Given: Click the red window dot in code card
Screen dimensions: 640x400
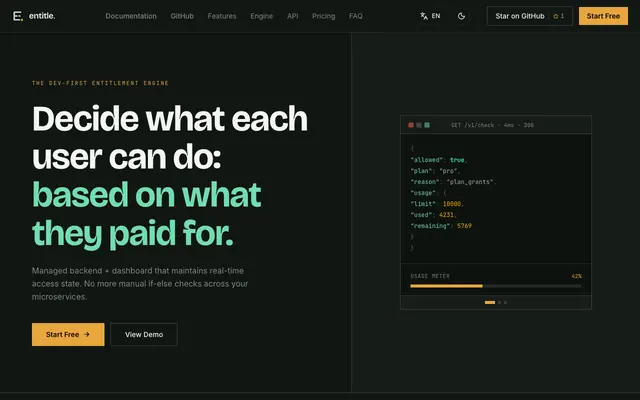Looking at the screenshot, I should pyautogui.click(x=411, y=125).
